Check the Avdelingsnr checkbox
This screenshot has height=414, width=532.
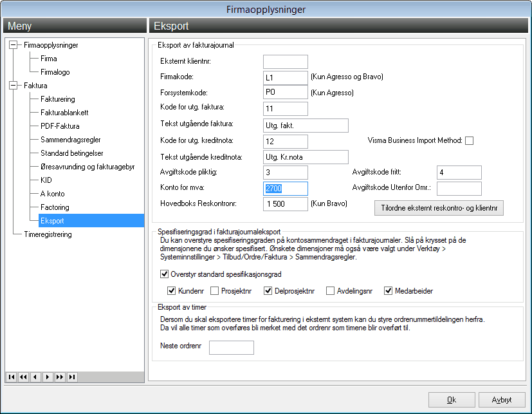330,291
